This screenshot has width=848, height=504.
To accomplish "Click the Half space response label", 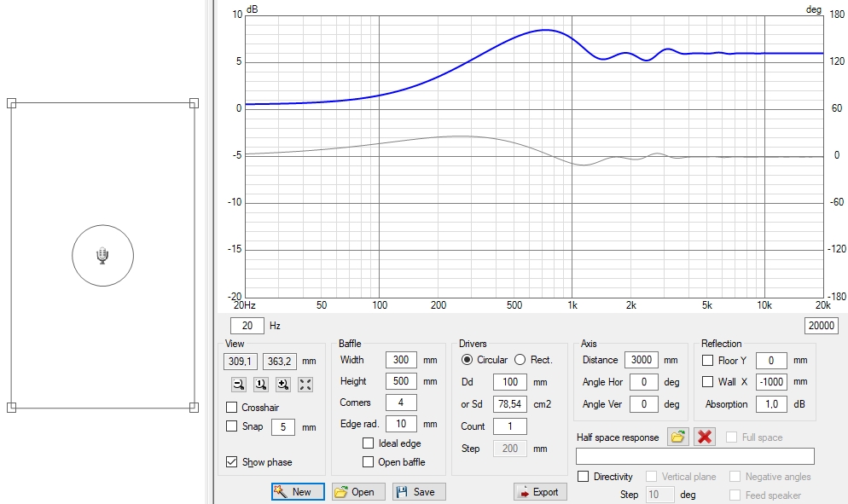I will point(618,437).
